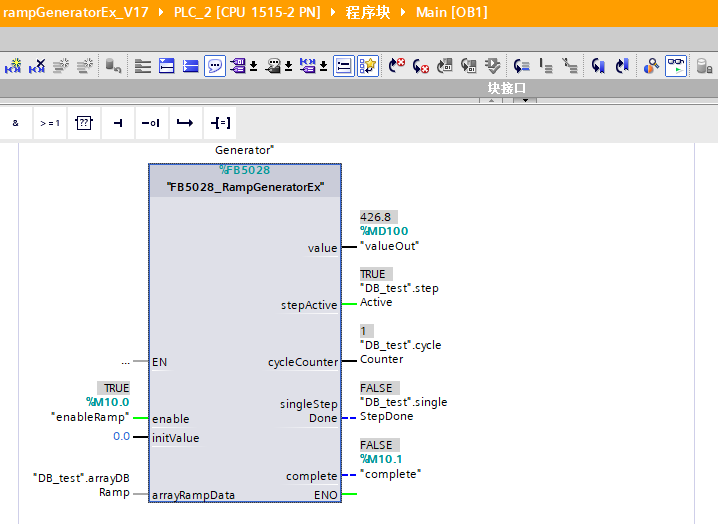Expand breadcrumb arrow after 程序块
Viewport: 718px width, 524px height.
point(403,12)
